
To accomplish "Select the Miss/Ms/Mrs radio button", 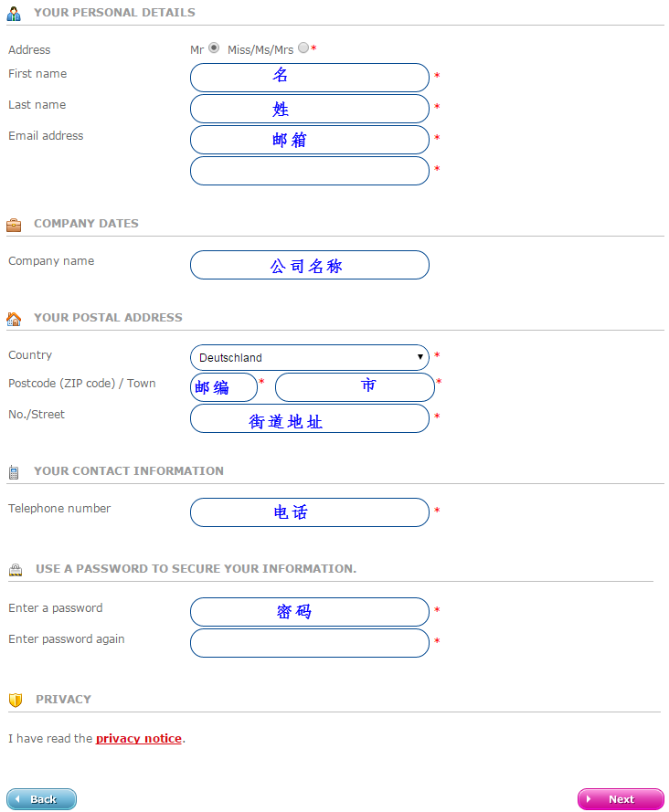I will pyautogui.click(x=303, y=47).
